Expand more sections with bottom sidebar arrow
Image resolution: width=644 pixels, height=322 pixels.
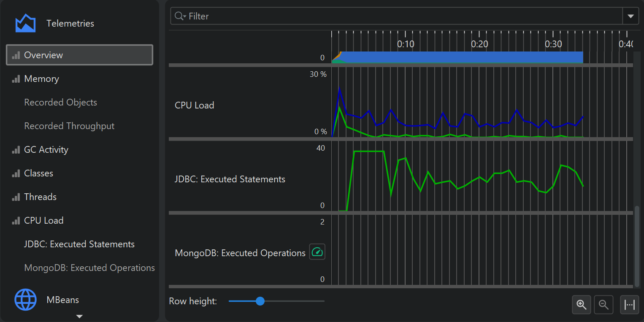coord(79,316)
